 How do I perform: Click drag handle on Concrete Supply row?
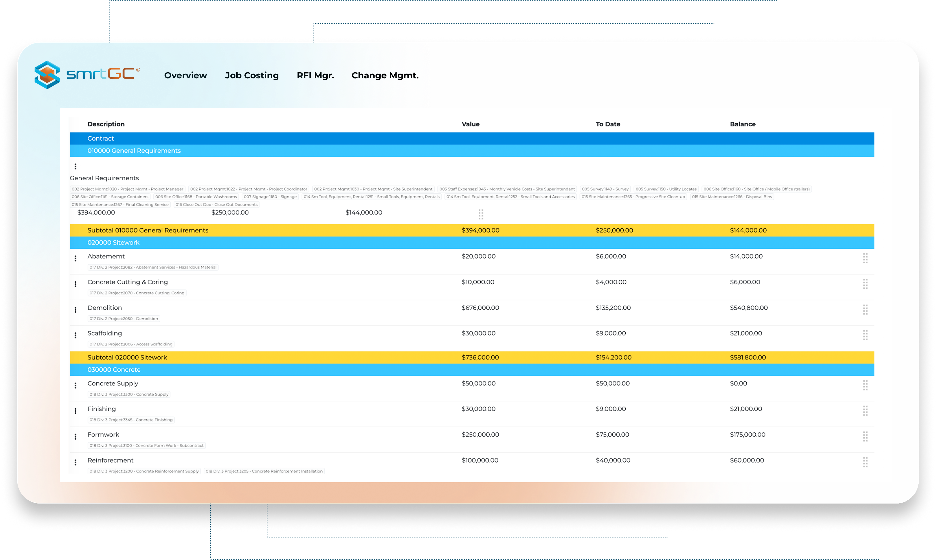click(865, 385)
